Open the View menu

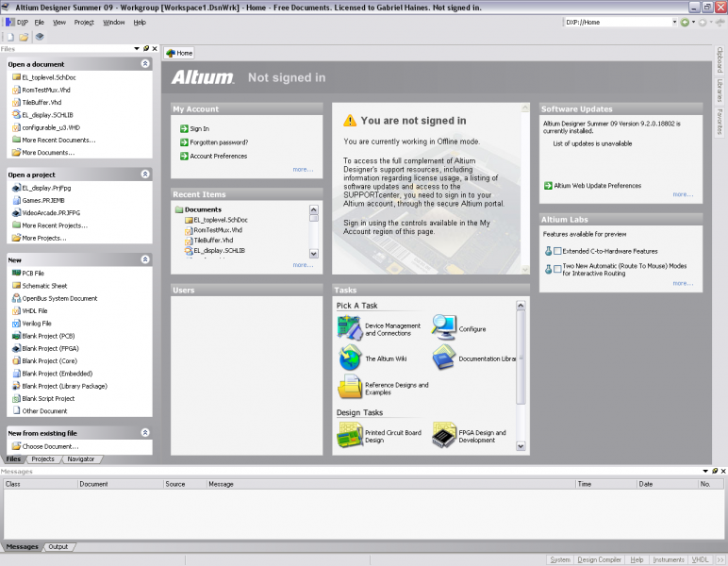click(59, 23)
